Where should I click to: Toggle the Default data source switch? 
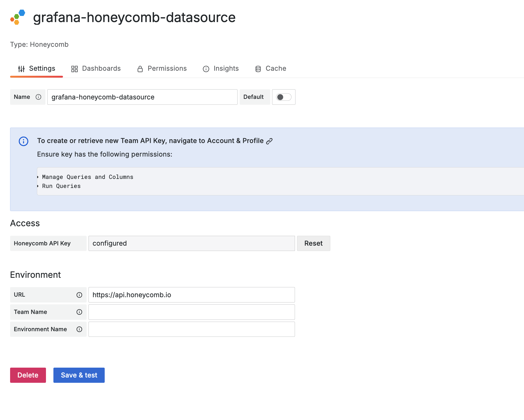pos(284,97)
